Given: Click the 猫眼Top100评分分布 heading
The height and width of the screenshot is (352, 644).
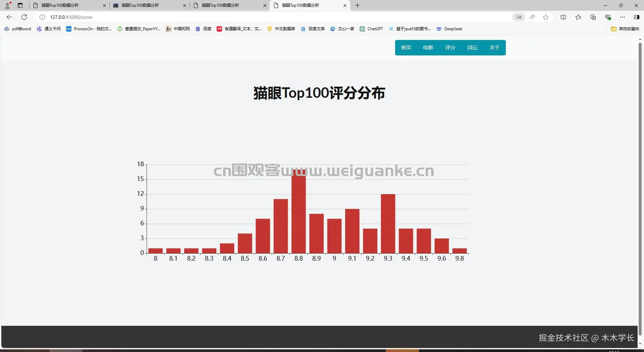Looking at the screenshot, I should pyautogui.click(x=319, y=93).
